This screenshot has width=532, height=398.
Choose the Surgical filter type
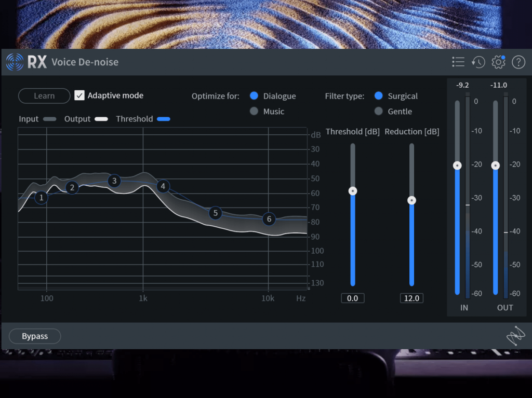point(379,96)
